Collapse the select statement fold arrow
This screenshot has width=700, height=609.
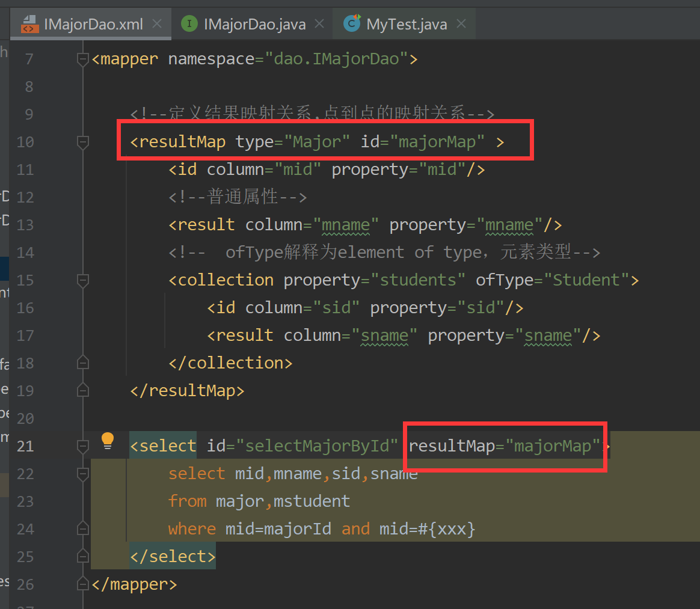click(x=82, y=446)
